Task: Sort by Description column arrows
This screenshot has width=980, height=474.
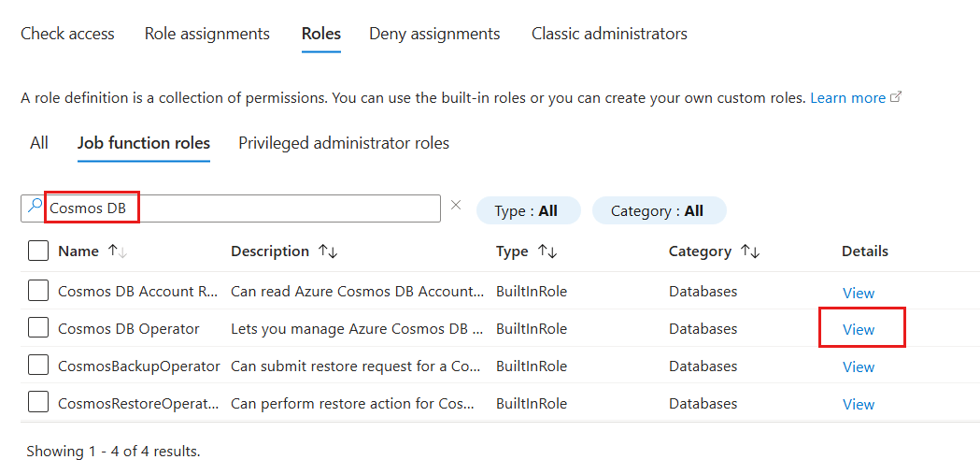Action: (x=328, y=251)
